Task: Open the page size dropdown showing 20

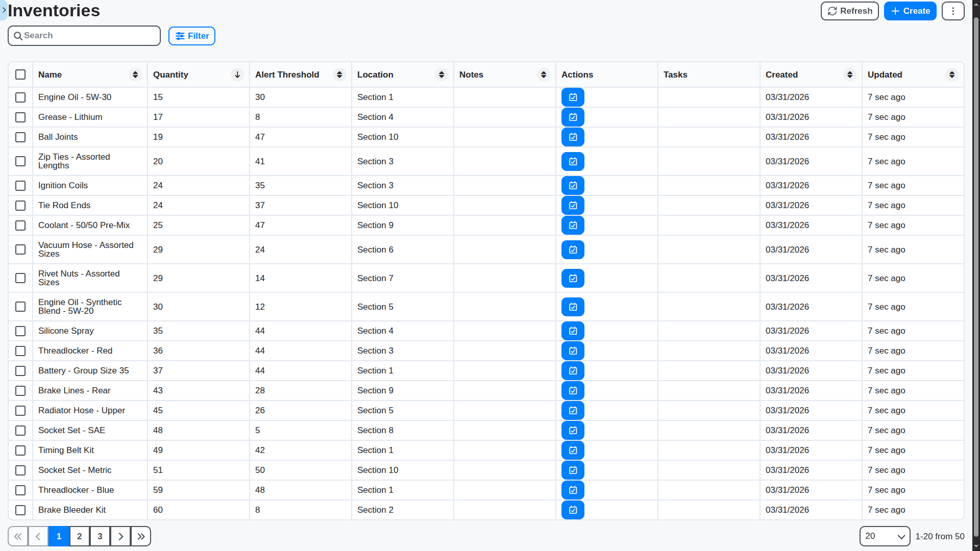Action: pos(885,536)
